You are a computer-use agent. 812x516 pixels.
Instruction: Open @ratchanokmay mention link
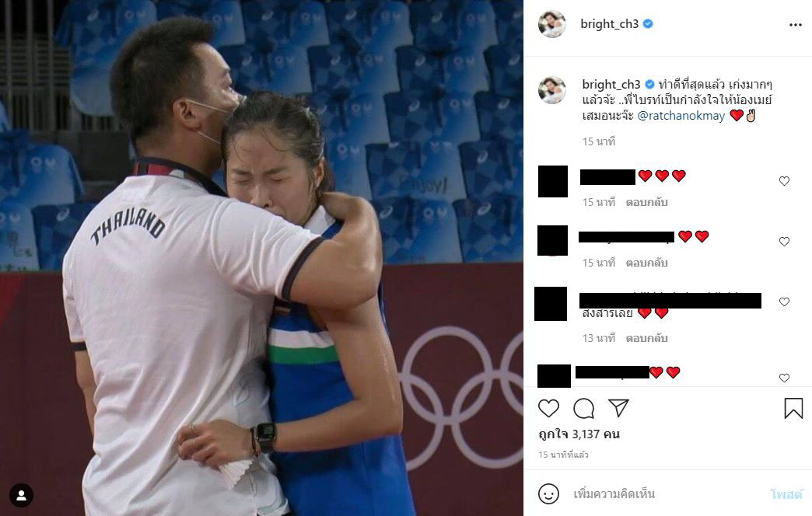point(681,116)
